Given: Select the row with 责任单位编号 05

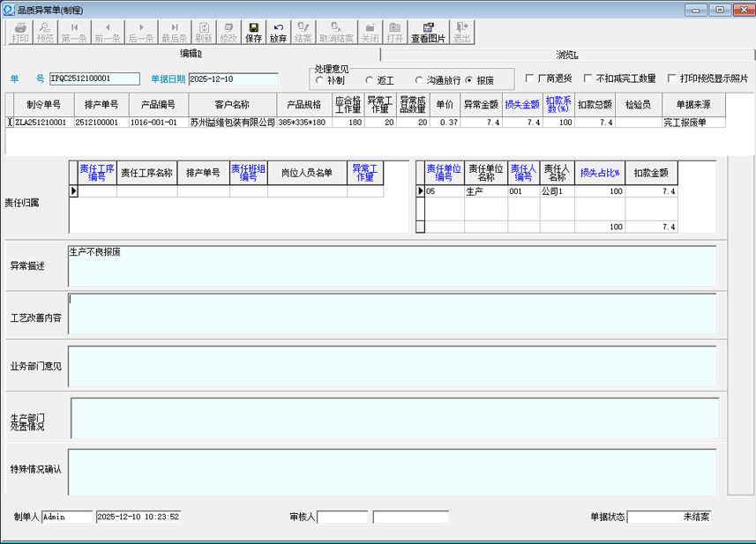Looking at the screenshot, I should click(443, 190).
